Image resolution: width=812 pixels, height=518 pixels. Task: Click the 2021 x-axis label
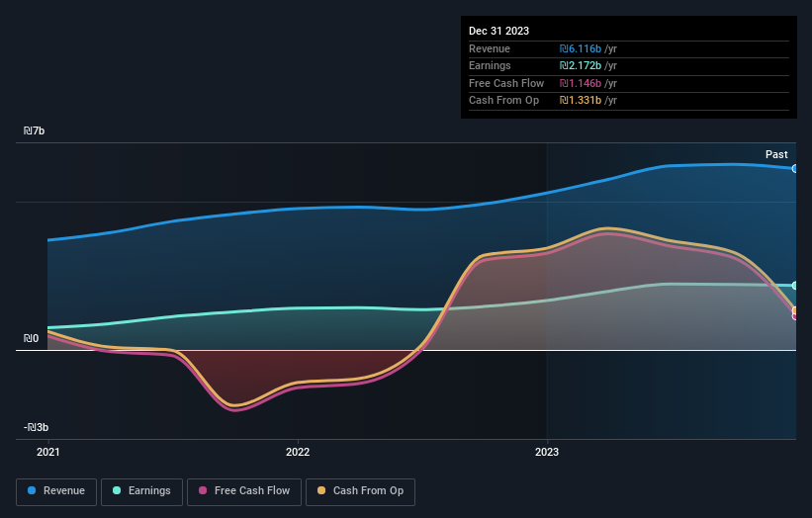48,453
